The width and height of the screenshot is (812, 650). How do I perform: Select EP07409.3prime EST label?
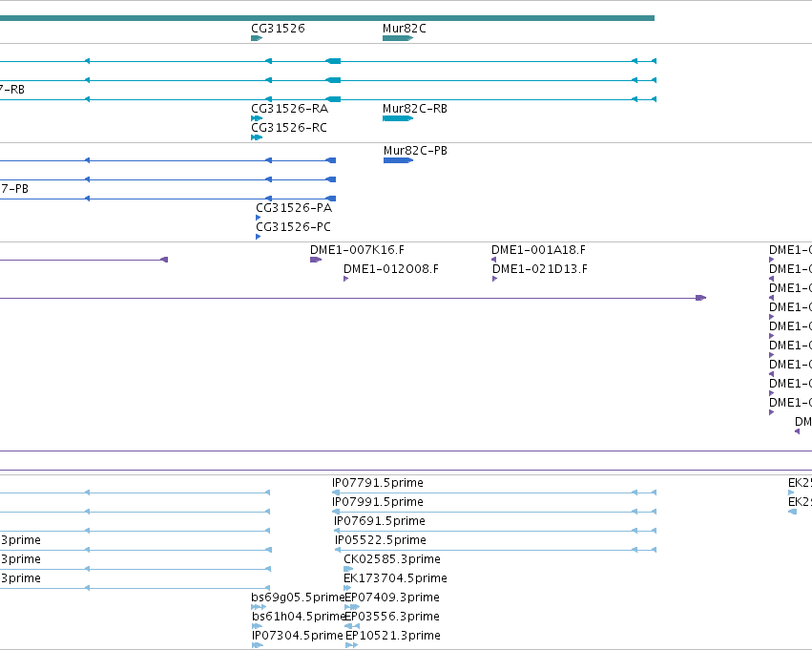(x=392, y=598)
